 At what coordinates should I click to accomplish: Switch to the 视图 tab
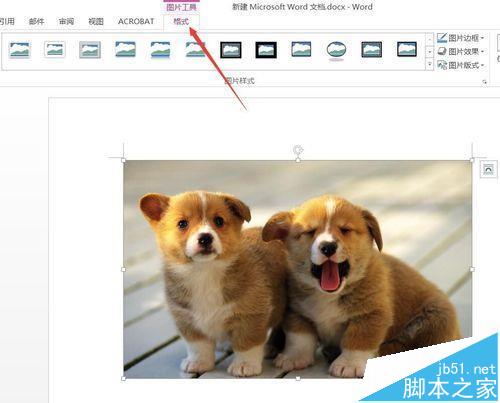(96, 22)
